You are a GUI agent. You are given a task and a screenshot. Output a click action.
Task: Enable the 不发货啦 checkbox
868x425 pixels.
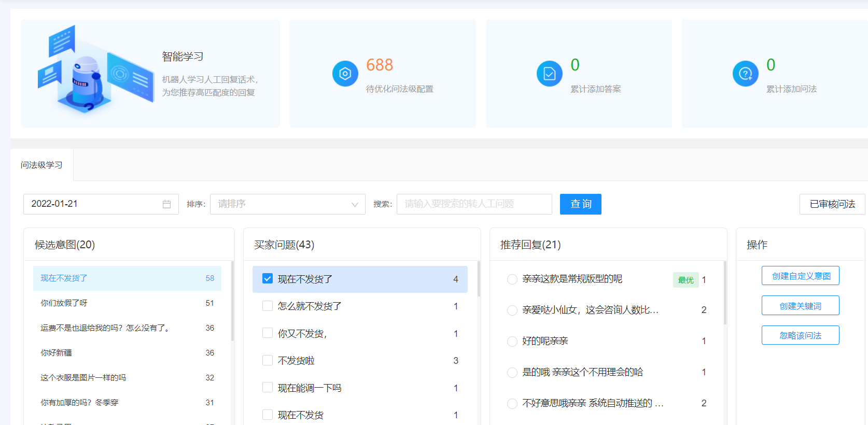pos(268,360)
